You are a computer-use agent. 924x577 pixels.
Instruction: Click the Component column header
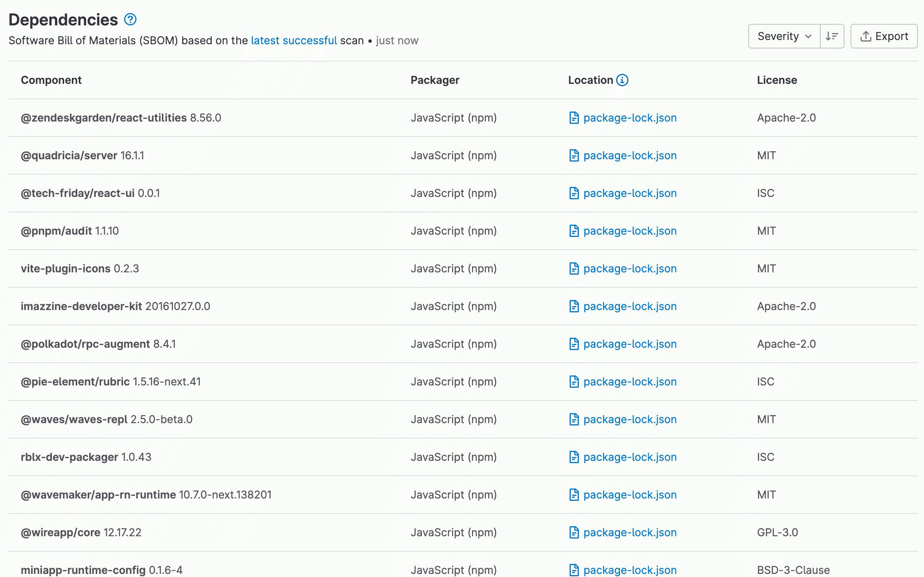51,80
